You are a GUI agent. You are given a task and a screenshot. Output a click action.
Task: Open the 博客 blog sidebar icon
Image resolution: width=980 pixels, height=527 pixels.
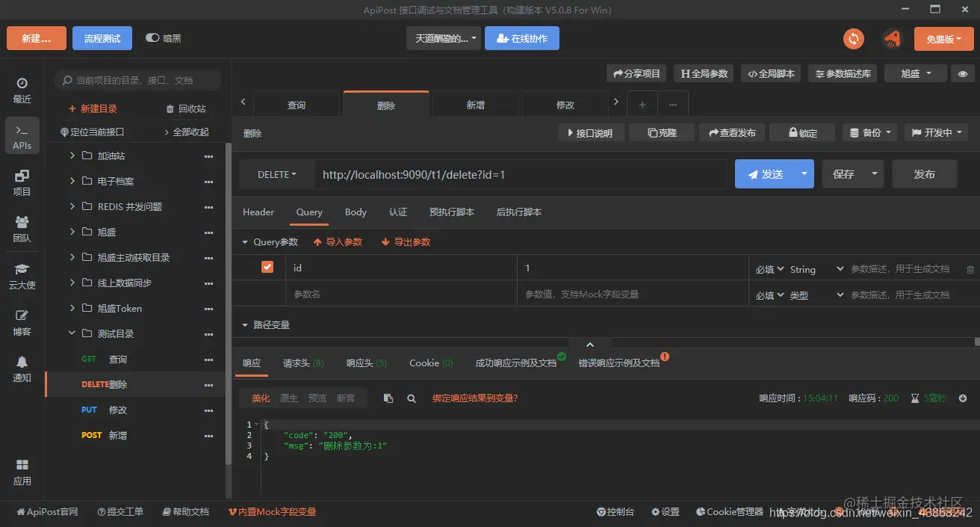(22, 322)
